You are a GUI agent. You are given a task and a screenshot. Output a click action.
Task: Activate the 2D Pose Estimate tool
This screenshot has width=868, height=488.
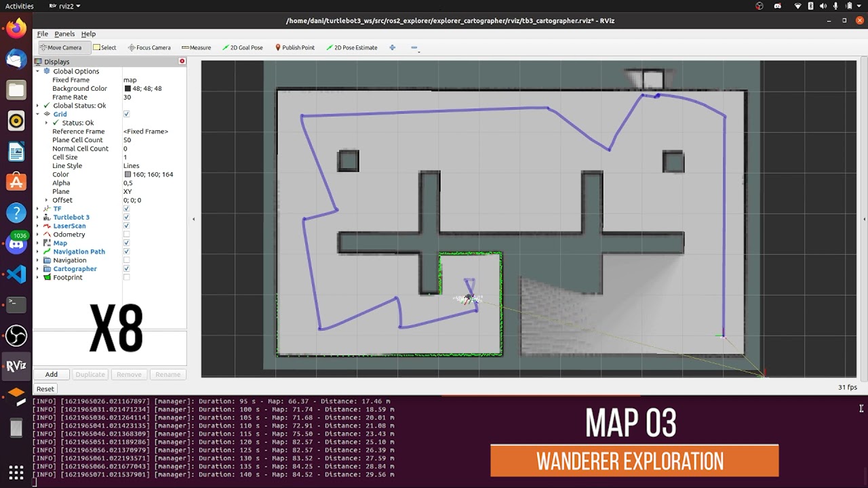tap(351, 47)
